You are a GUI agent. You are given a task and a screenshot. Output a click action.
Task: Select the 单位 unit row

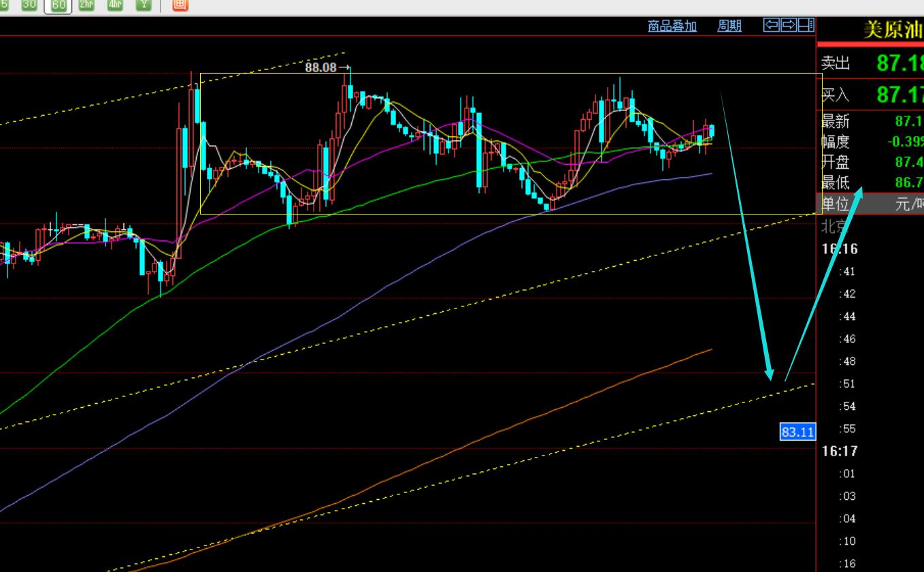(871, 204)
